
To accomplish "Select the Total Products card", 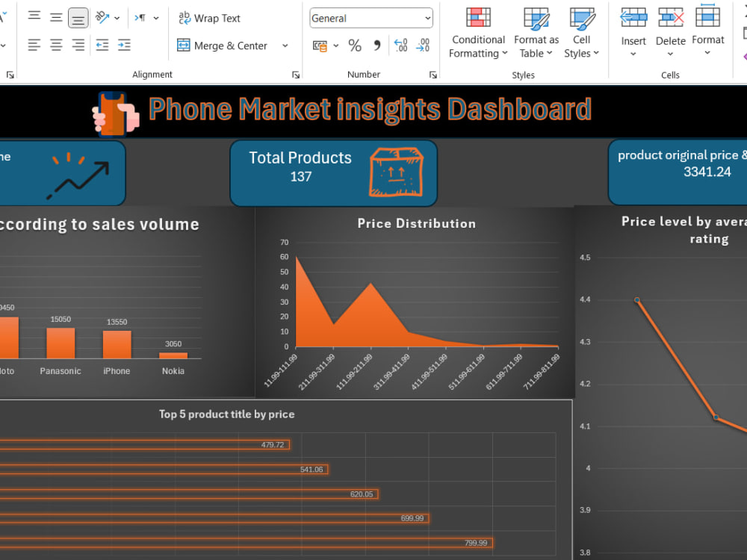I will click(x=333, y=173).
